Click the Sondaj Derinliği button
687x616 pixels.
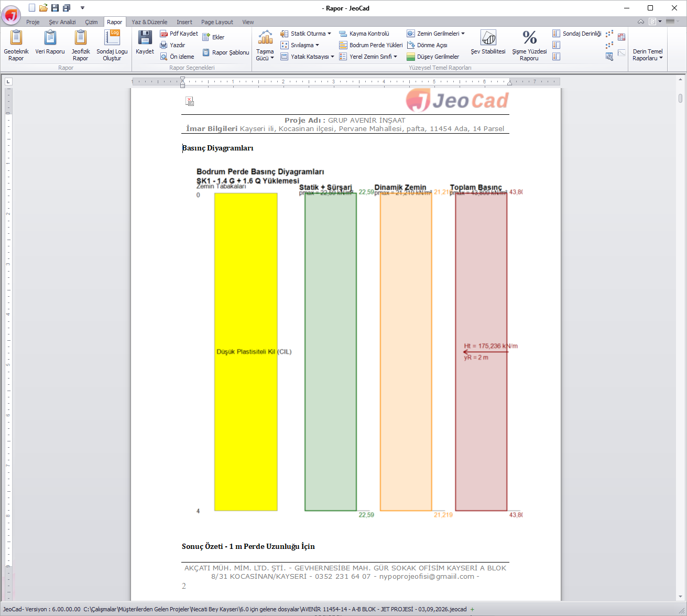point(577,34)
